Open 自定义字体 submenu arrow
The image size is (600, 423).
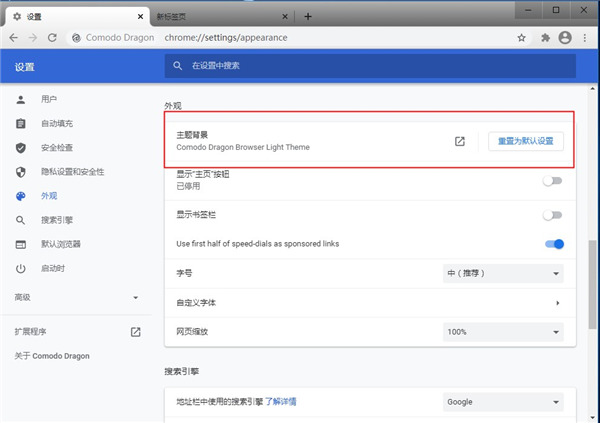point(558,303)
